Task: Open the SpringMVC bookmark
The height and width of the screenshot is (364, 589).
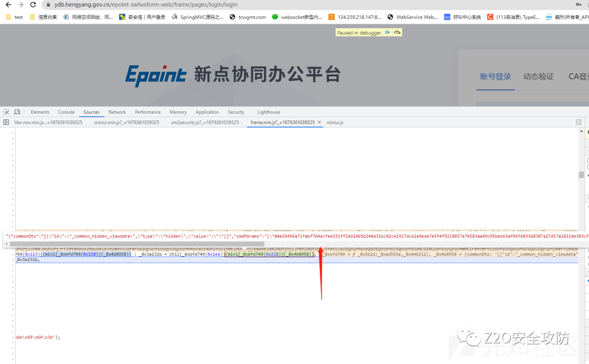Action: [x=197, y=17]
